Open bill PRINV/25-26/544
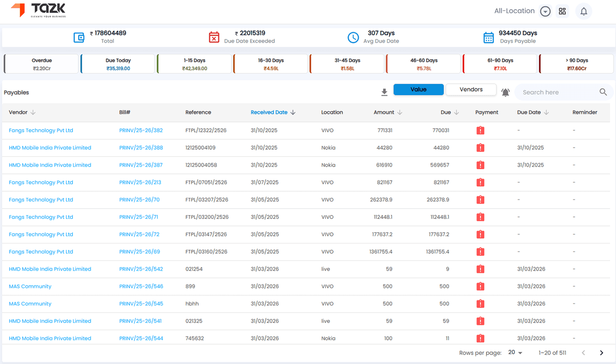 [141, 338]
